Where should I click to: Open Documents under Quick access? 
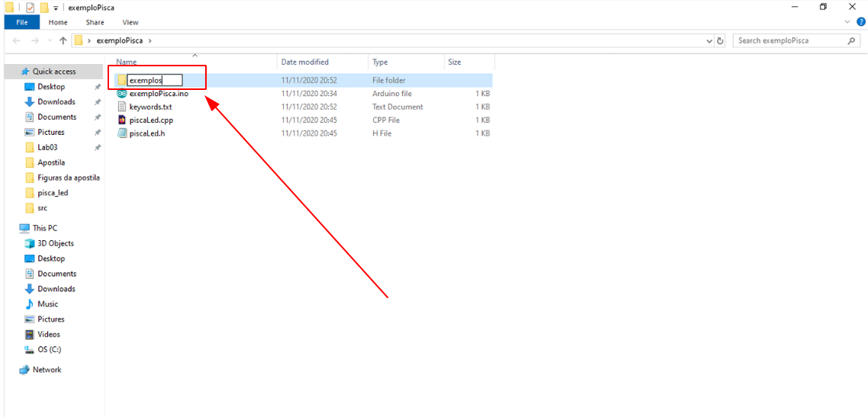coord(56,117)
